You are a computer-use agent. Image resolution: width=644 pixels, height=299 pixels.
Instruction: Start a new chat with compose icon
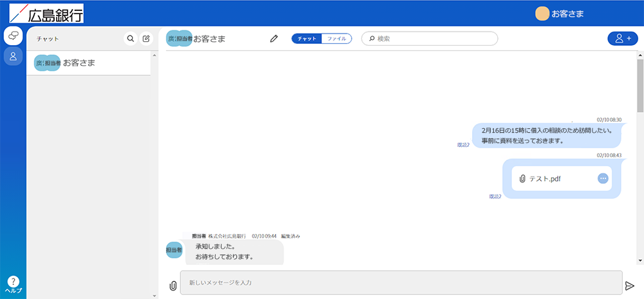pyautogui.click(x=146, y=39)
